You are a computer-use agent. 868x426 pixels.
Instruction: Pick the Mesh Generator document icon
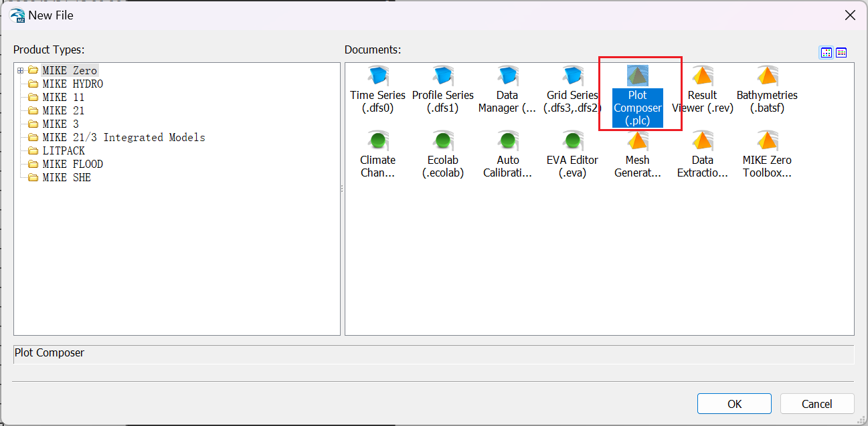pyautogui.click(x=637, y=140)
